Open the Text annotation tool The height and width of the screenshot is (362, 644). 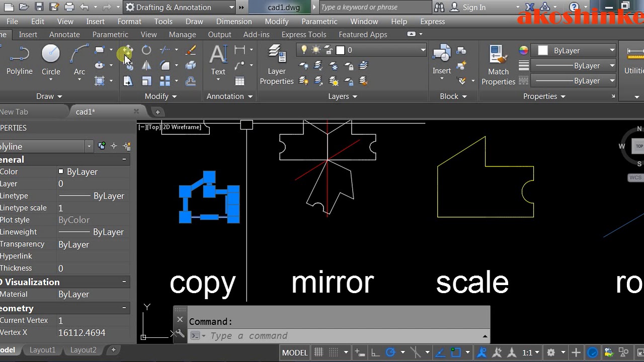point(218,60)
